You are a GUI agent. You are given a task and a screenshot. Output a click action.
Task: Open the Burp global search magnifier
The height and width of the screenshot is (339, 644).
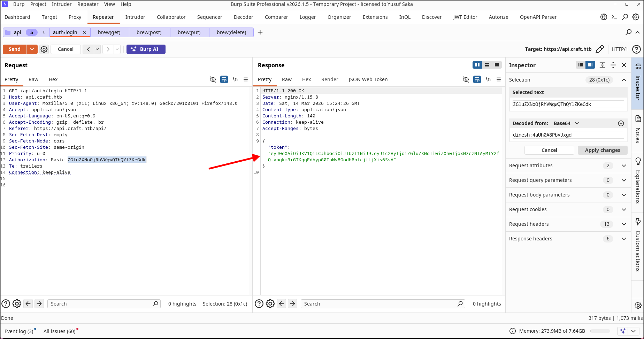tap(625, 17)
